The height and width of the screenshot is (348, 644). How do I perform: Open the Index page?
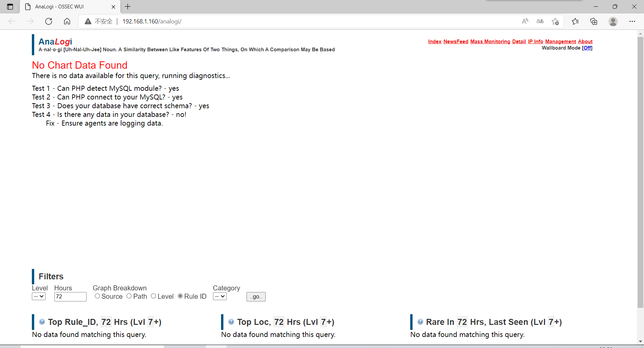coord(435,42)
